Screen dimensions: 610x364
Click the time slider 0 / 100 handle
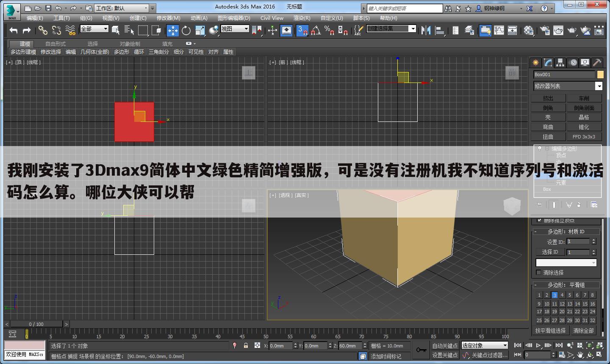(36, 324)
